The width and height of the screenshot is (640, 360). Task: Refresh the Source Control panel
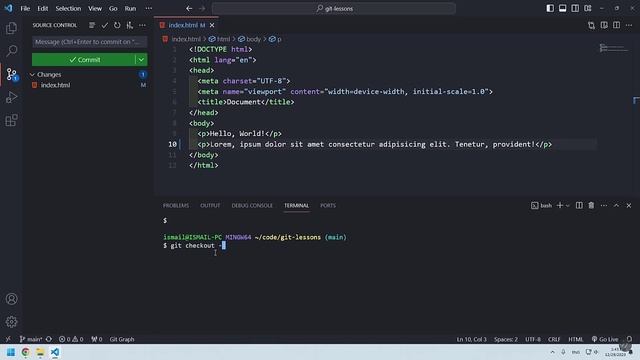(117, 25)
